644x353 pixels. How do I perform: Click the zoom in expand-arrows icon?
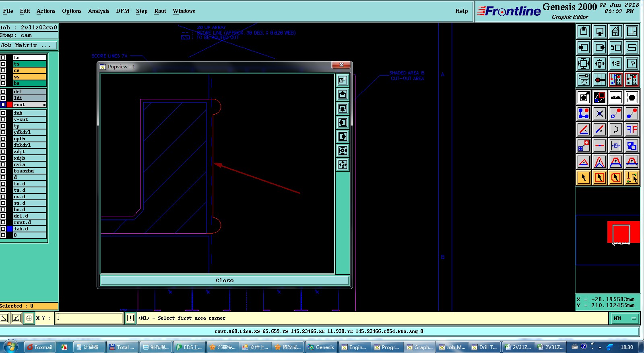coord(584,64)
